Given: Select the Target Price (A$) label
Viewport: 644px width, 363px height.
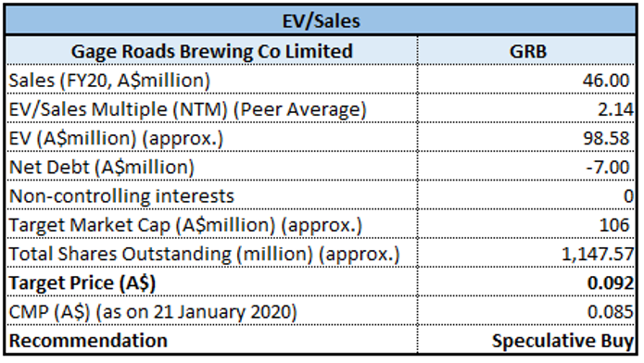Looking at the screenshot, I should pyautogui.click(x=82, y=283).
